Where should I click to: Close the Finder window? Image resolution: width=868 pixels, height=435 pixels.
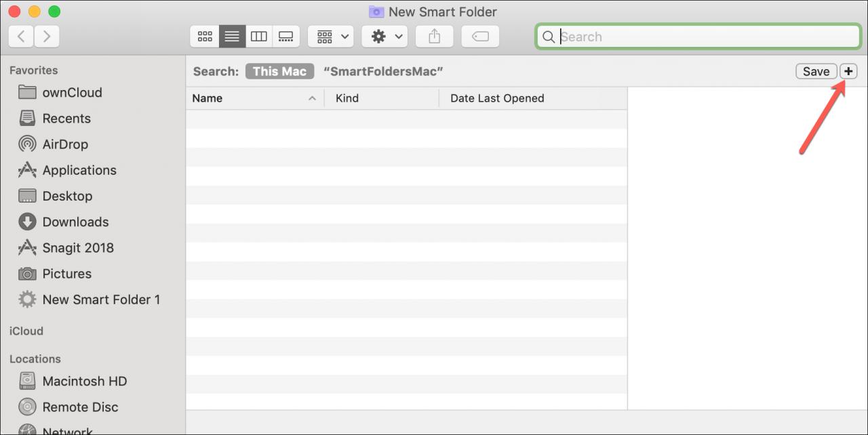(x=14, y=12)
